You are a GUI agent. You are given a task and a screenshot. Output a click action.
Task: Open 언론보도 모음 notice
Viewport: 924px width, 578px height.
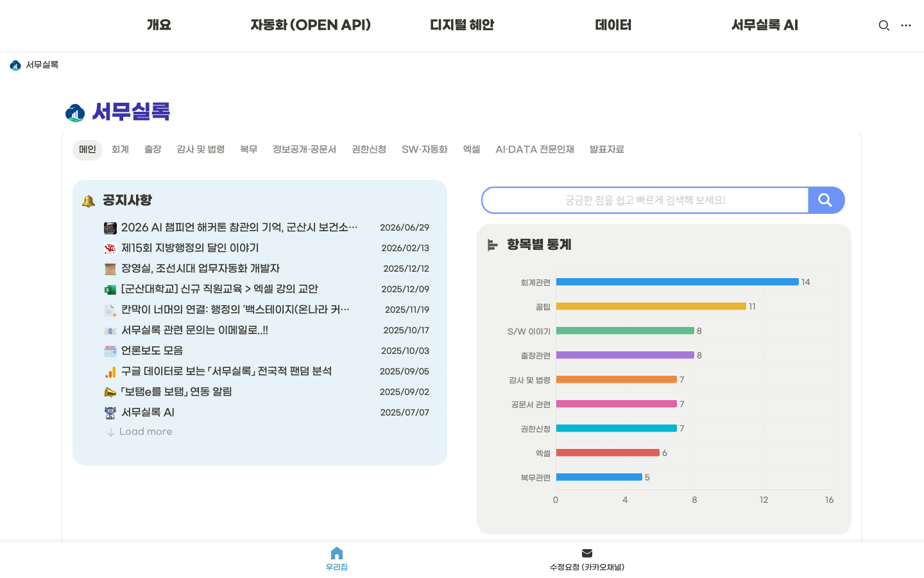pos(152,351)
